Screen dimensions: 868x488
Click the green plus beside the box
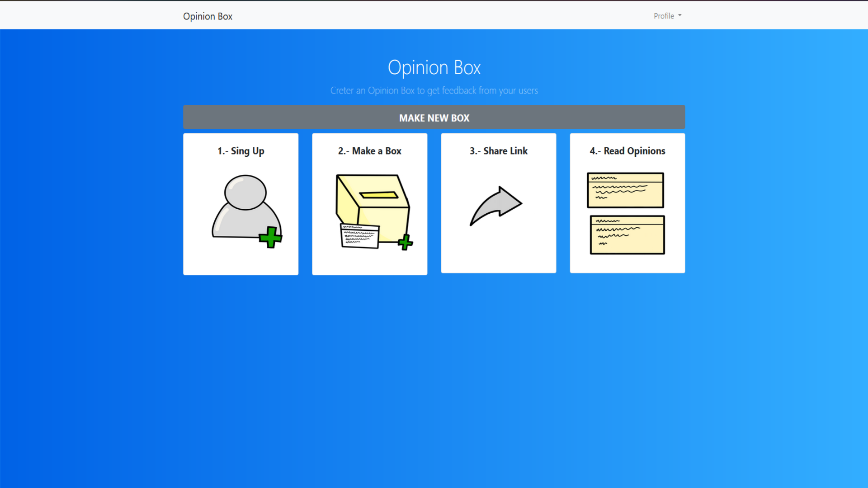406,242
